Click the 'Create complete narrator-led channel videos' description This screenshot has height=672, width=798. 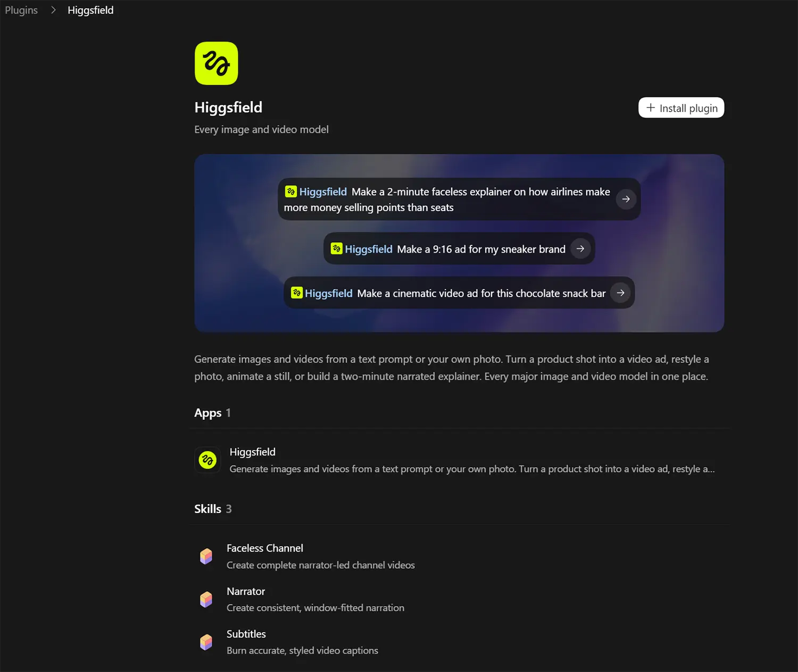[x=321, y=565]
